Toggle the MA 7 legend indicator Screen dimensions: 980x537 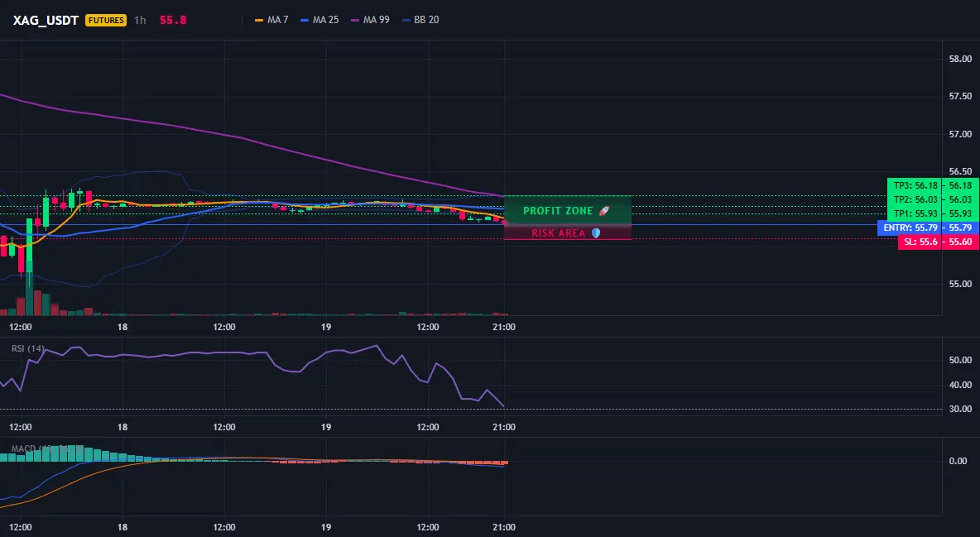point(271,20)
